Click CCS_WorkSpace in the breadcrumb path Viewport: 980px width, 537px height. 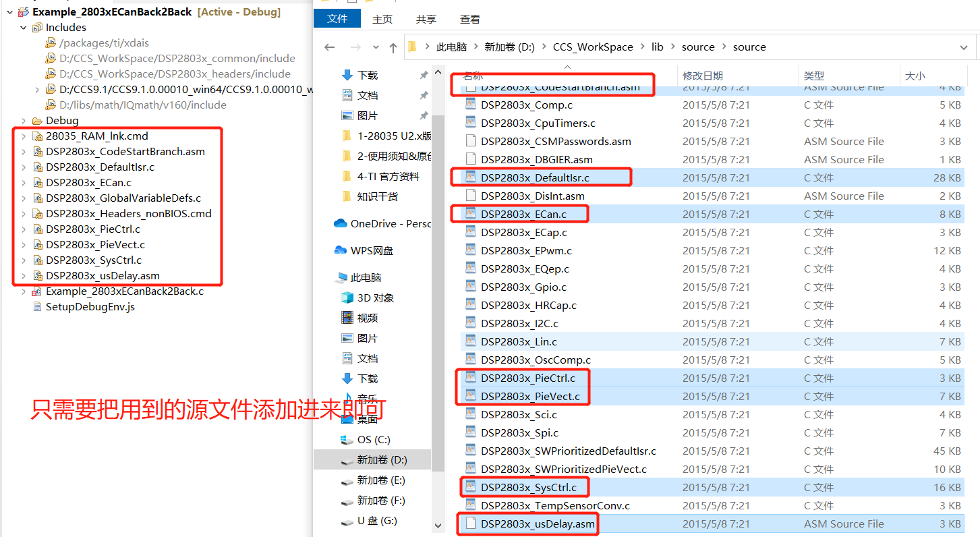click(x=593, y=47)
